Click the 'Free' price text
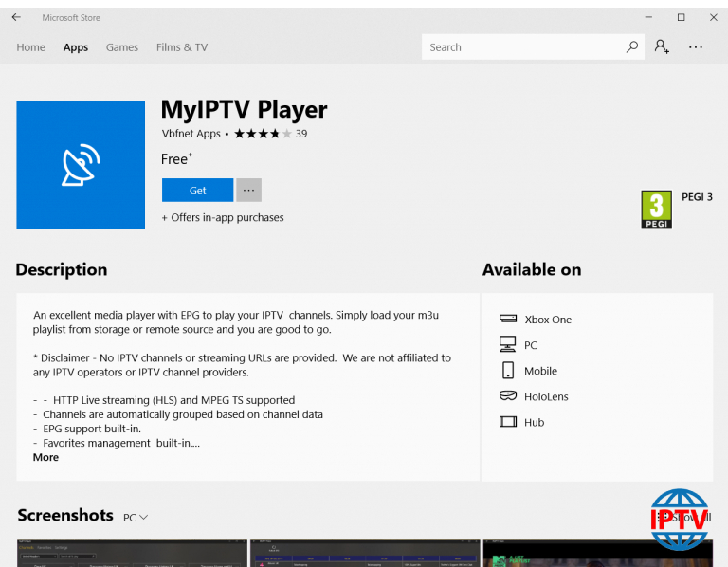728x567 pixels. click(176, 158)
